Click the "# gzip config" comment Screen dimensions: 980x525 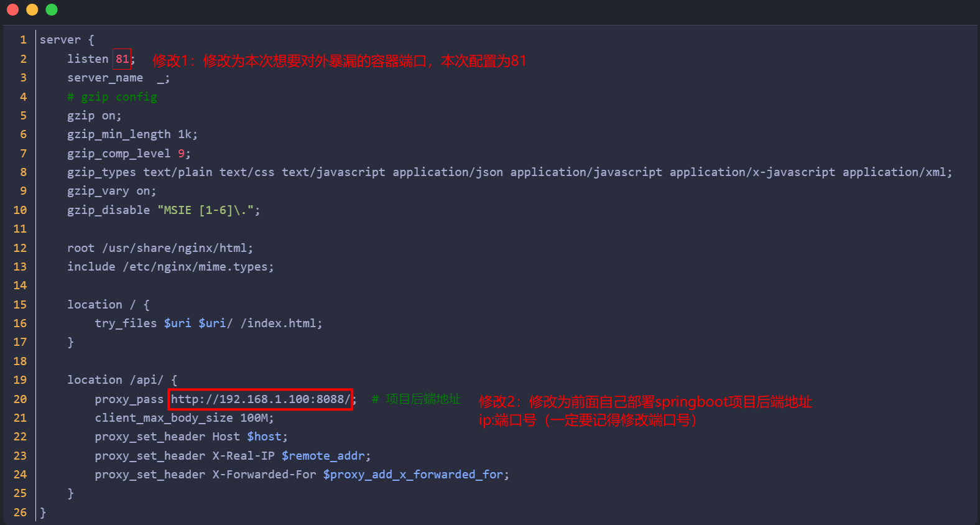[112, 96]
